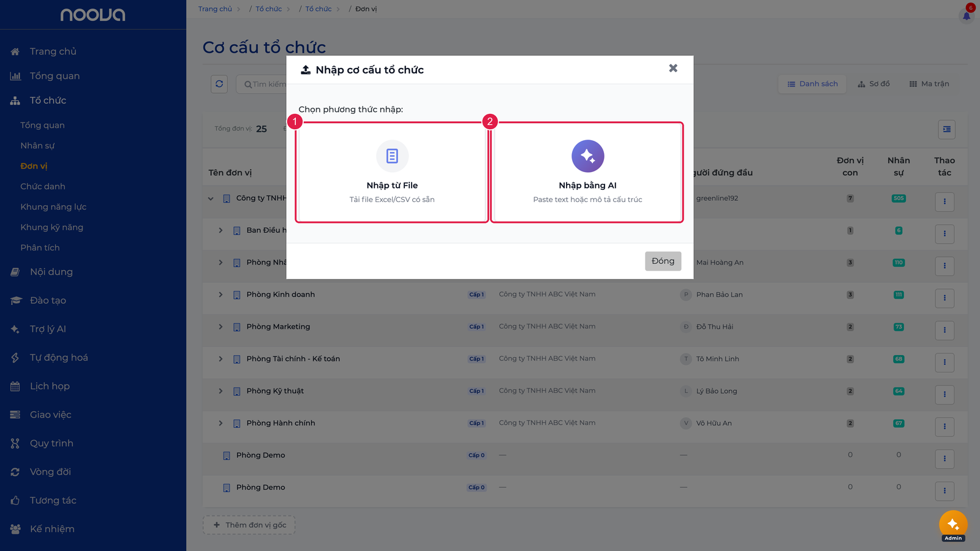980x551 pixels.
Task: Click the name Phan Bảo Lan
Action: coord(719,294)
